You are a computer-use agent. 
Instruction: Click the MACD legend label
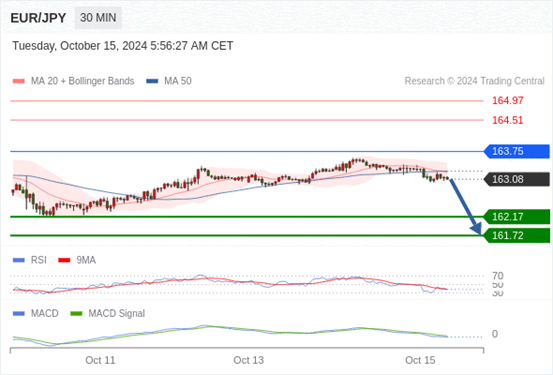click(x=45, y=313)
